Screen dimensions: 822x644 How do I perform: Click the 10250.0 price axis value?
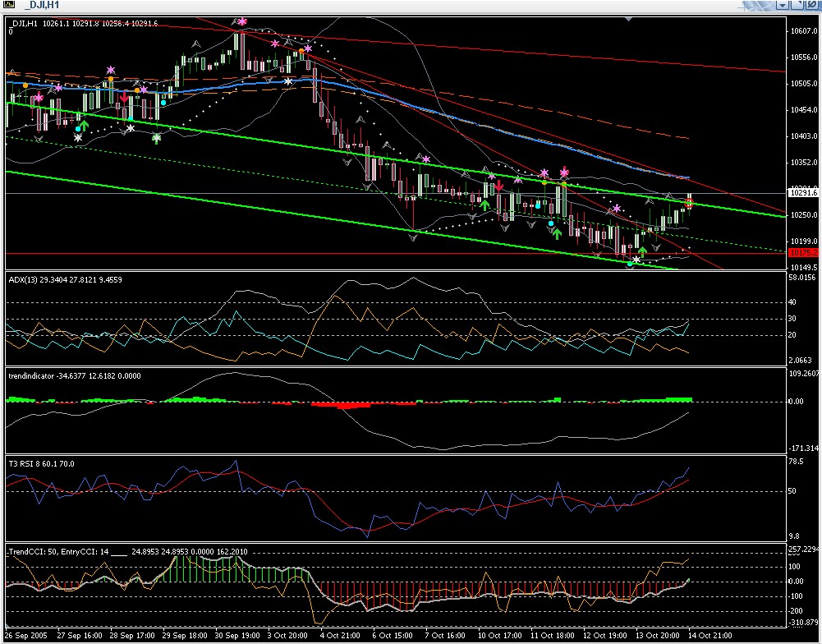click(804, 215)
